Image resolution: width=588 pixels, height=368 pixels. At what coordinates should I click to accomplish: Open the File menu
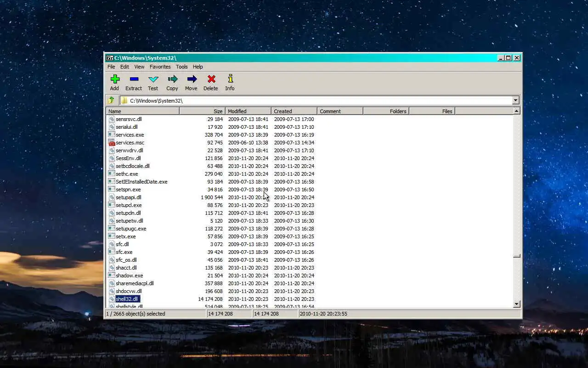pyautogui.click(x=111, y=67)
